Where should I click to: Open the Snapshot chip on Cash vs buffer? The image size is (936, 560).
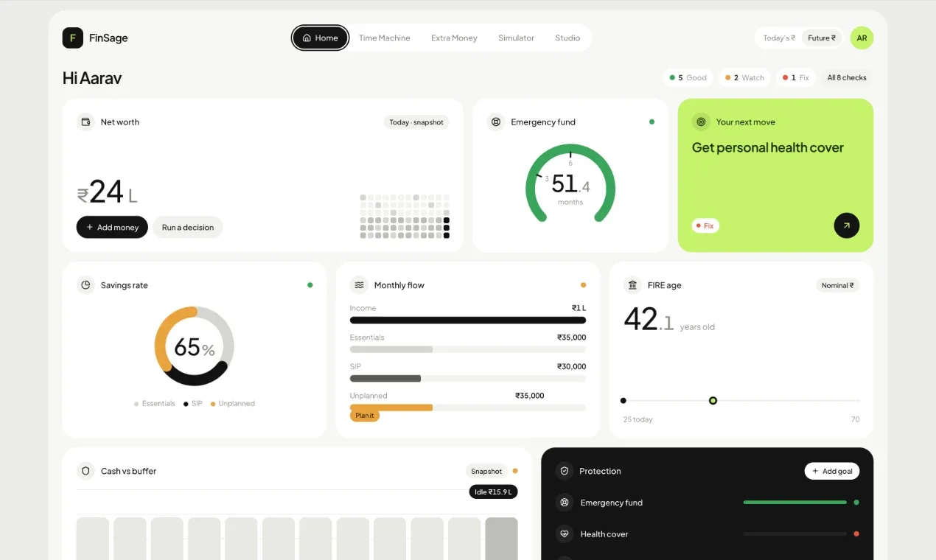point(486,471)
